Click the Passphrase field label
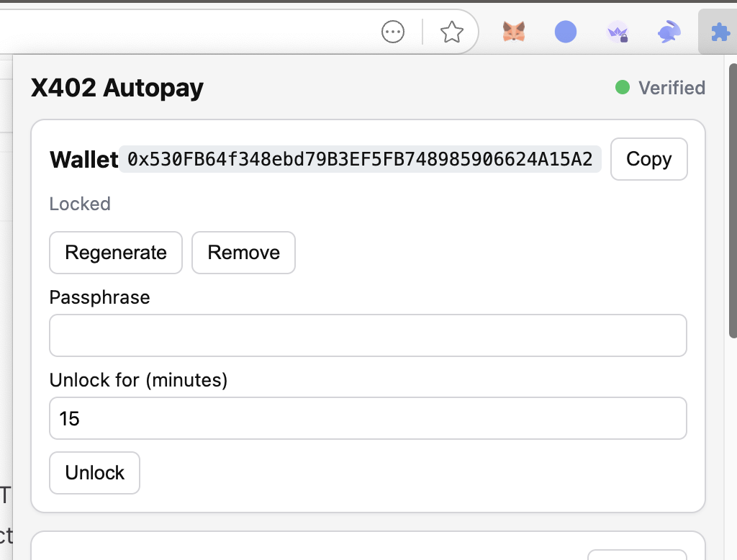This screenshot has height=560, width=737. (x=99, y=297)
